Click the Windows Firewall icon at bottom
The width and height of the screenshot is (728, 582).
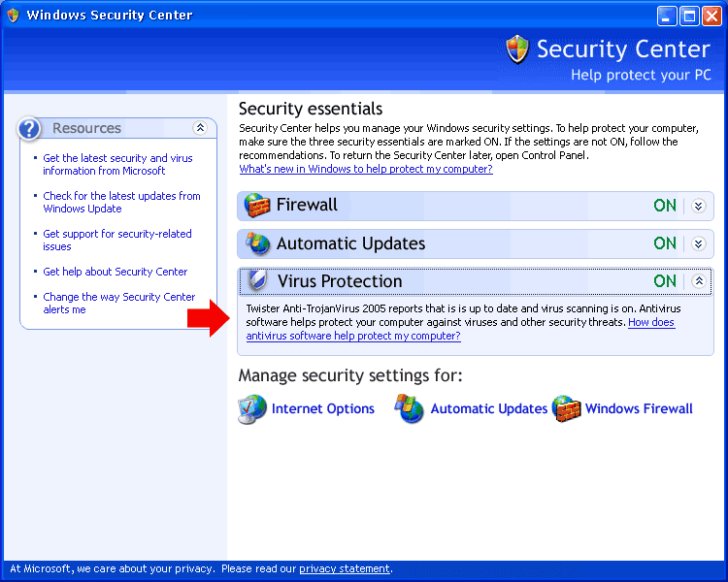tap(567, 409)
